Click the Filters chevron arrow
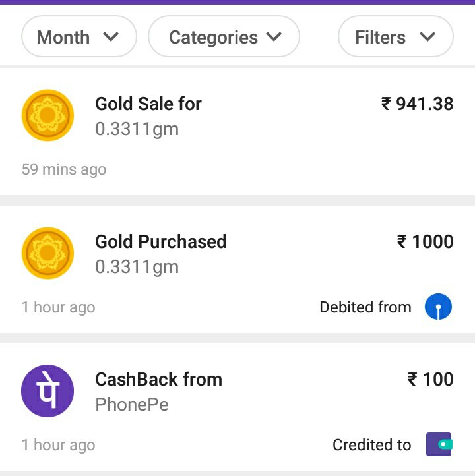The width and height of the screenshot is (475, 476). (x=427, y=37)
